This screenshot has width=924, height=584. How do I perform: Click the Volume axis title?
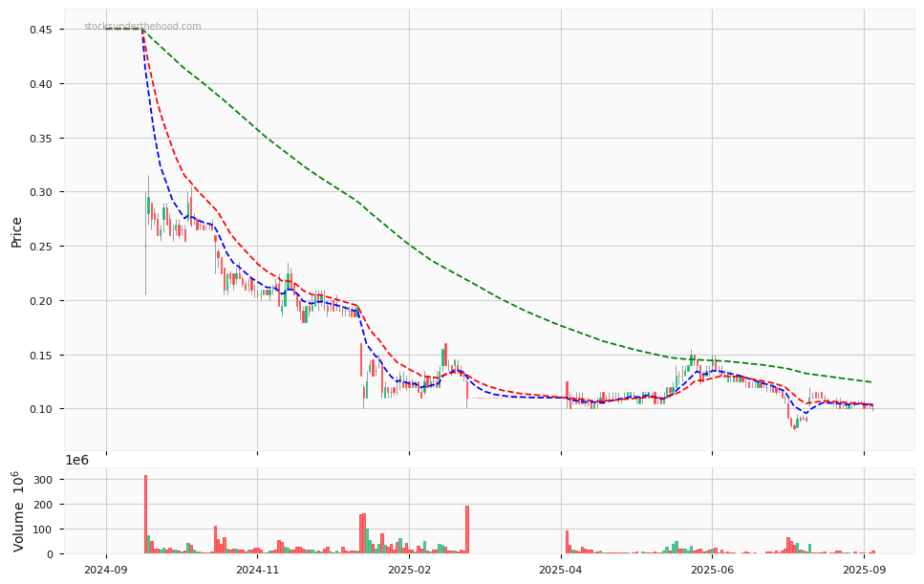[18, 511]
